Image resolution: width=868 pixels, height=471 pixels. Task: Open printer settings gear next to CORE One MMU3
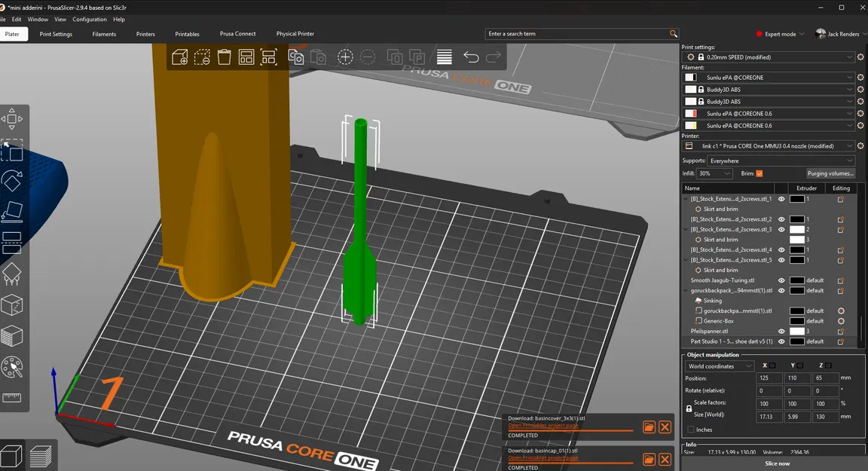[860, 146]
